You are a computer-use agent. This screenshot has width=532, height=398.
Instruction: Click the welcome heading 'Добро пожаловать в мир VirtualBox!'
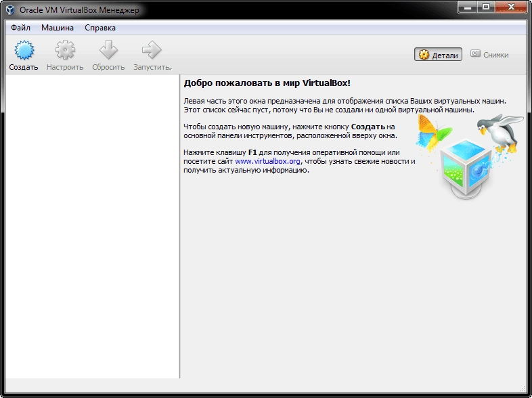267,83
